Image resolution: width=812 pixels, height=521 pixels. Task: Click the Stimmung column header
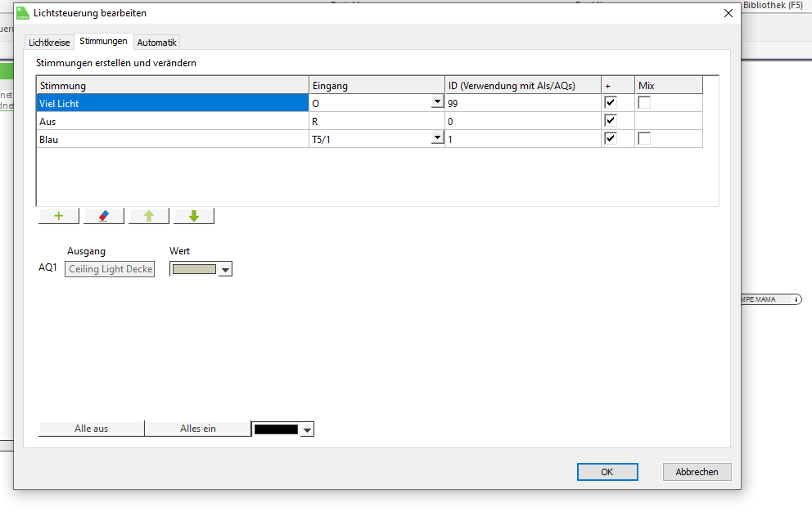pos(173,85)
